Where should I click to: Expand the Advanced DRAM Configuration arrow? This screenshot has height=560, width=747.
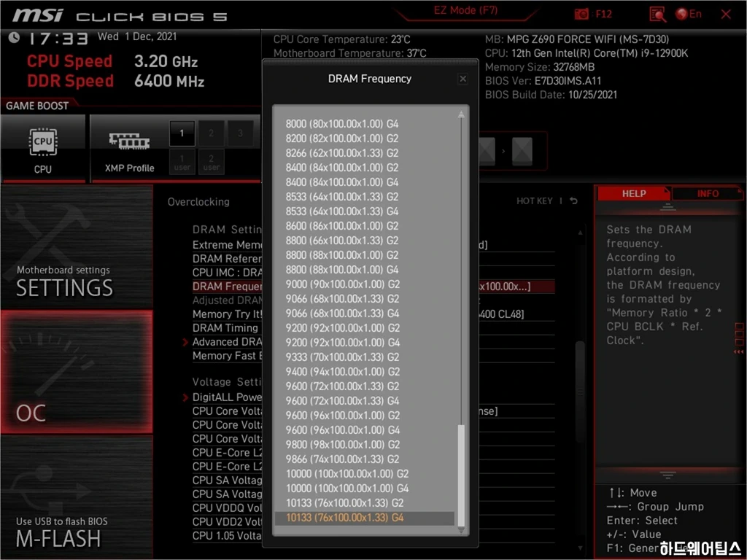(185, 342)
